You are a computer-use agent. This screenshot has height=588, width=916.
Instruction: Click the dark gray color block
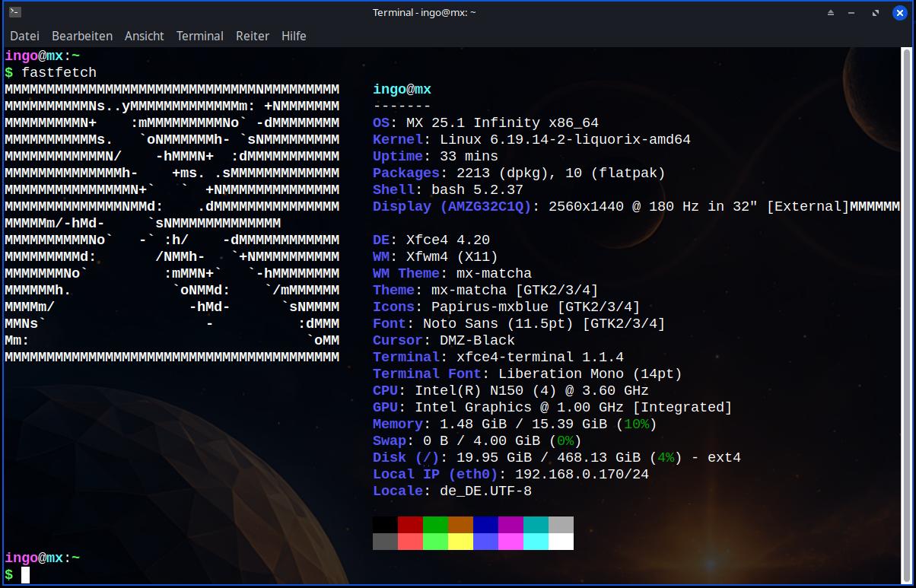[385, 542]
